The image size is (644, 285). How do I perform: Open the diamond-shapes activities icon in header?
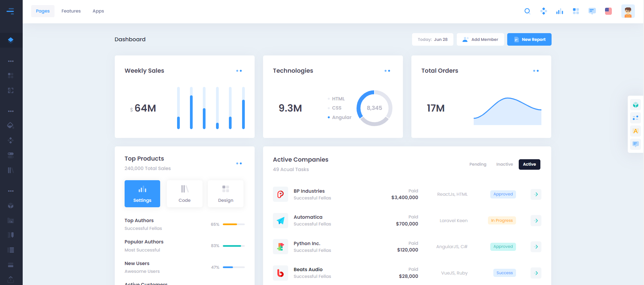tap(543, 11)
